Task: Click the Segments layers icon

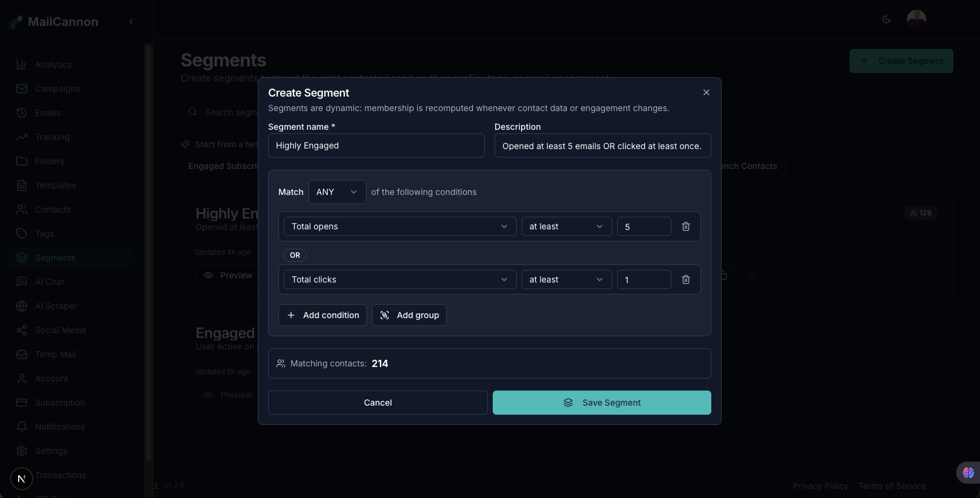Action: (22, 258)
